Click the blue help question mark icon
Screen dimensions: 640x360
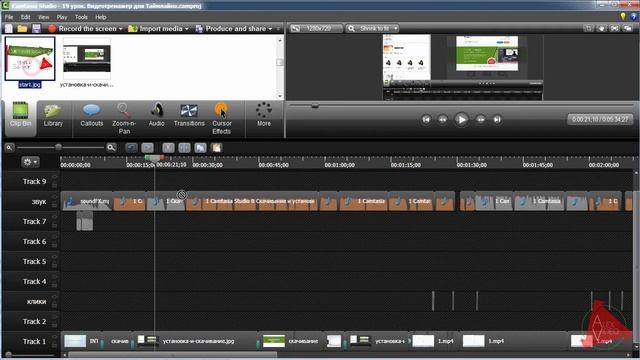click(634, 16)
